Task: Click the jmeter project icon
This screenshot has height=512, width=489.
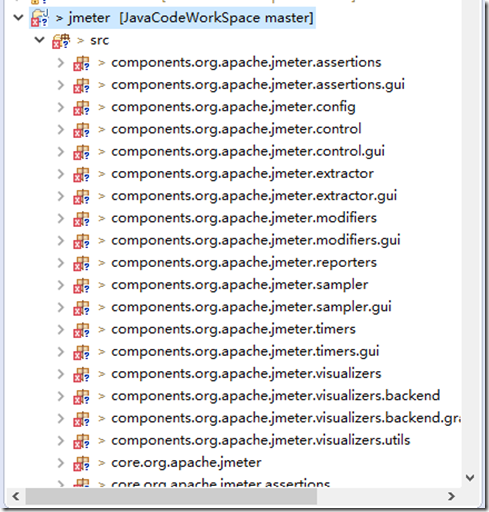Action: pyautogui.click(x=40, y=18)
